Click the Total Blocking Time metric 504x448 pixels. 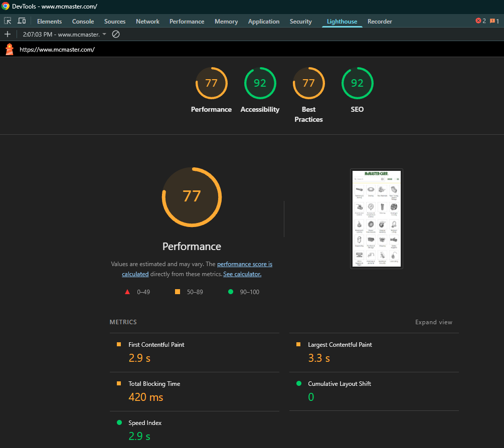click(x=195, y=391)
